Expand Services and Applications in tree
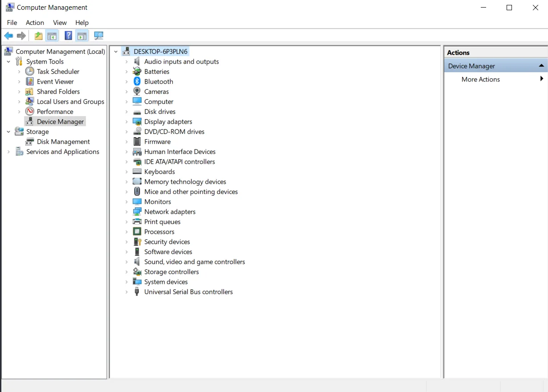The height and width of the screenshot is (392, 548). point(8,152)
